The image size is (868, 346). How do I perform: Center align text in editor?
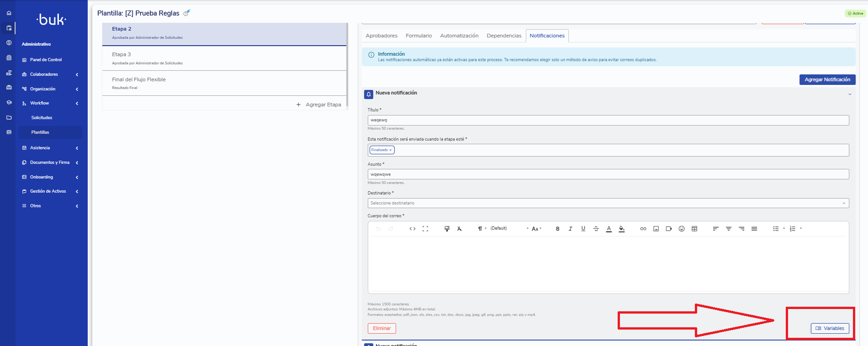[729, 229]
